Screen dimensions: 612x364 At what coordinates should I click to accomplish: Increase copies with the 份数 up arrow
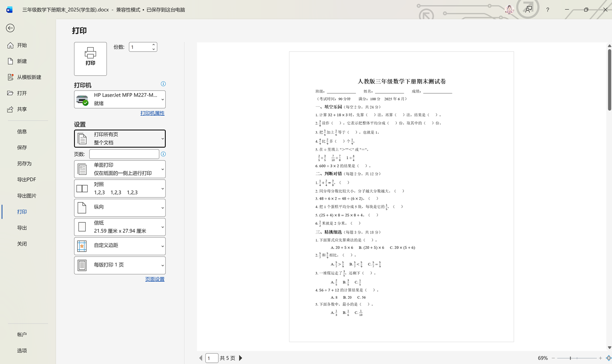pos(153,45)
